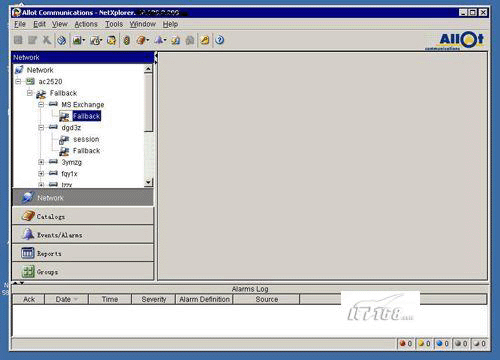Viewport: 500px width, 360px height.
Task: Click the yellow alarm counter in status bar
Action: [x=424, y=344]
